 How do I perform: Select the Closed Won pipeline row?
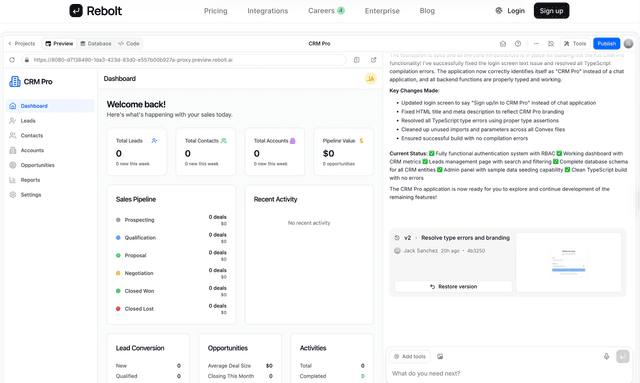[x=171, y=291]
